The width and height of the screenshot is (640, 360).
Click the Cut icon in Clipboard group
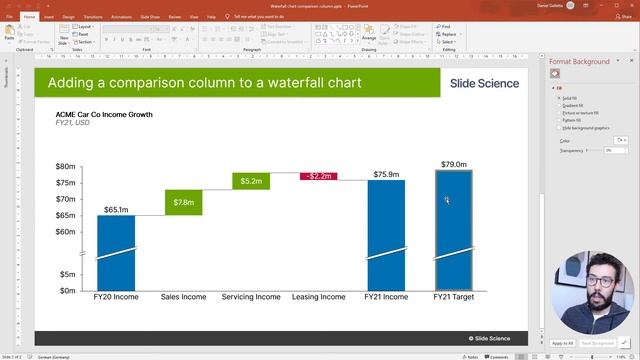20,27
